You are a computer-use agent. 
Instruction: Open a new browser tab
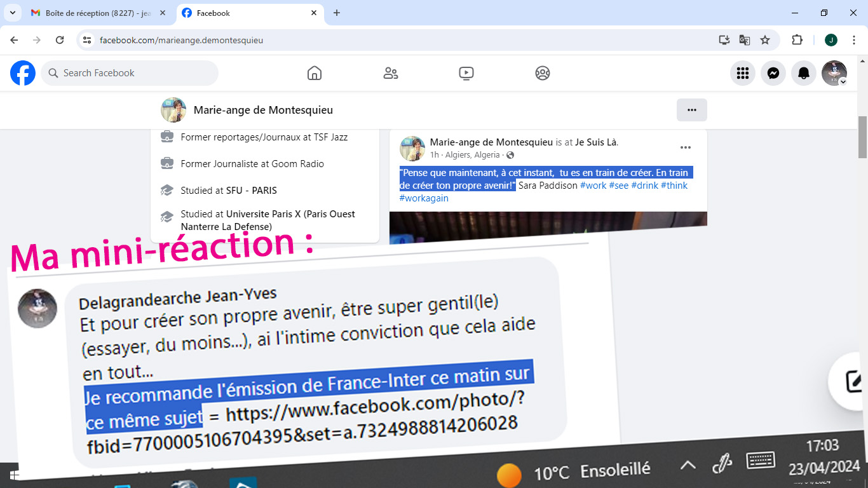[337, 13]
